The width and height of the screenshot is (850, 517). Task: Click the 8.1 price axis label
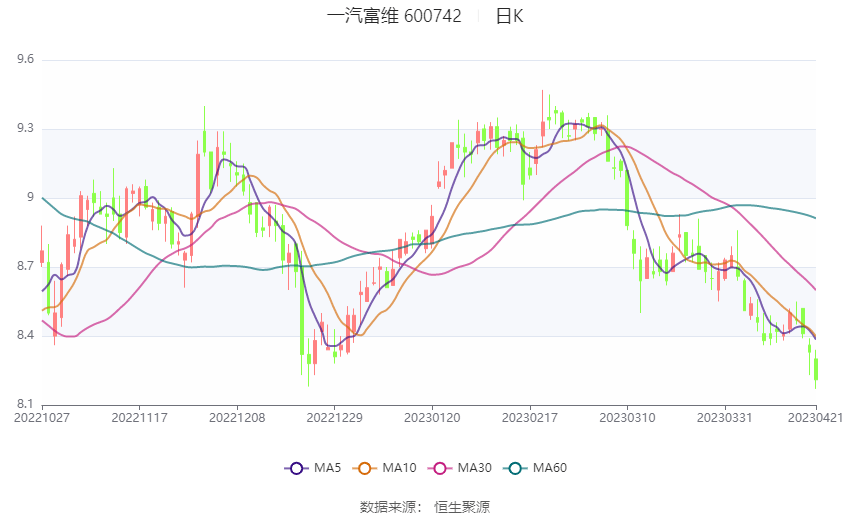[x=25, y=404]
